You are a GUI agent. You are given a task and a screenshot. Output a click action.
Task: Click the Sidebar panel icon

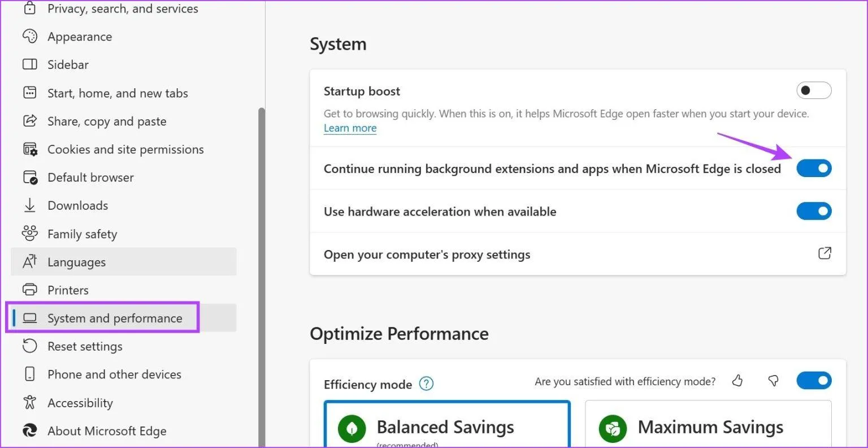pyautogui.click(x=30, y=64)
